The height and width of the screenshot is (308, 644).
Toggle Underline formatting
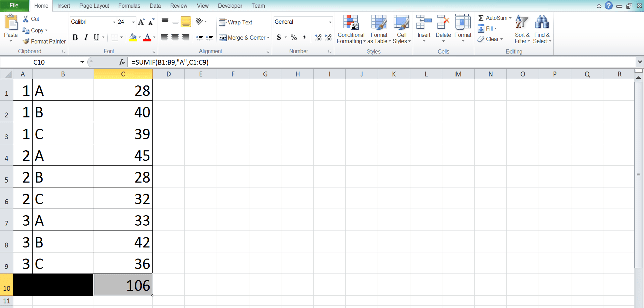tap(96, 37)
